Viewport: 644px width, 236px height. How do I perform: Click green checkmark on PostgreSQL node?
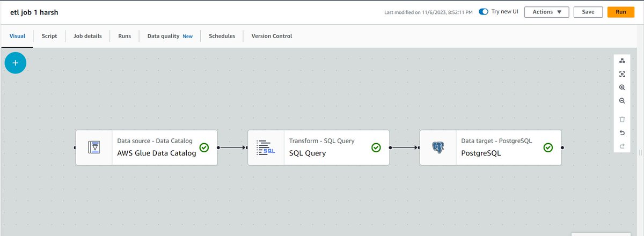point(548,147)
